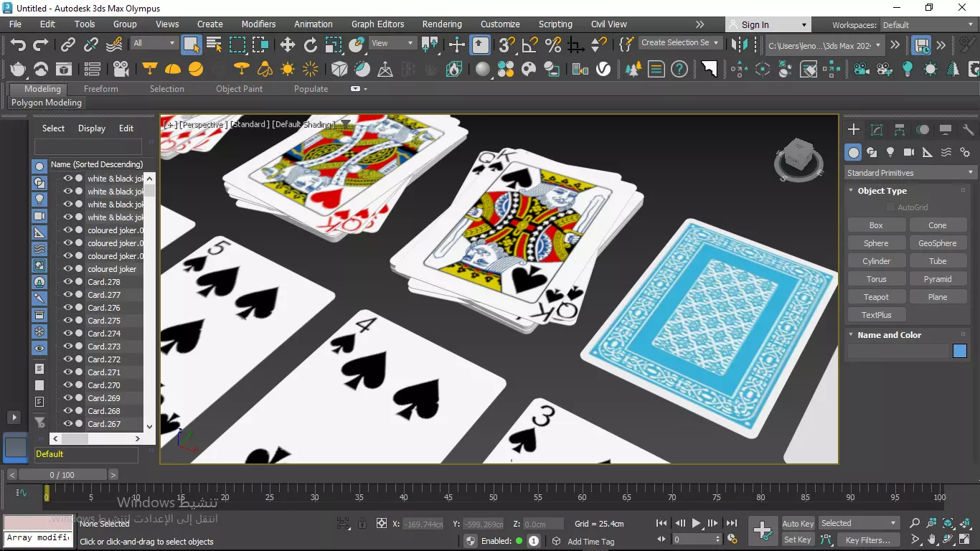Select Geometry category in Create panel

point(853,152)
